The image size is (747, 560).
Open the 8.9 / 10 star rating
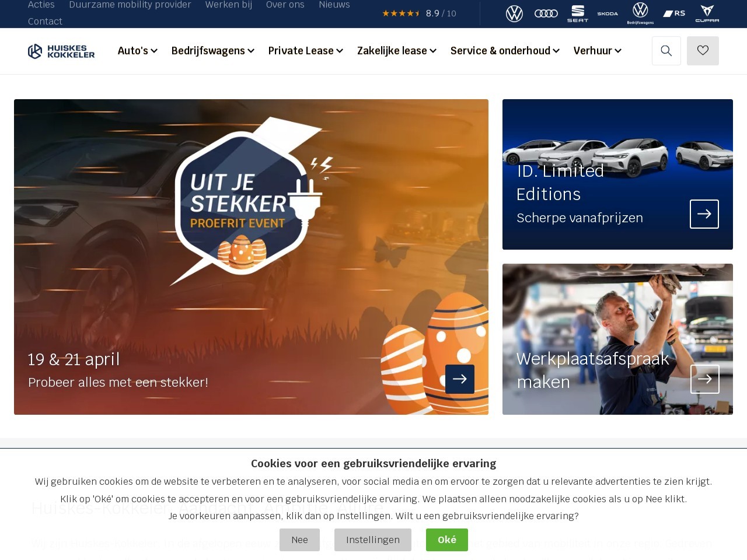[x=419, y=13]
